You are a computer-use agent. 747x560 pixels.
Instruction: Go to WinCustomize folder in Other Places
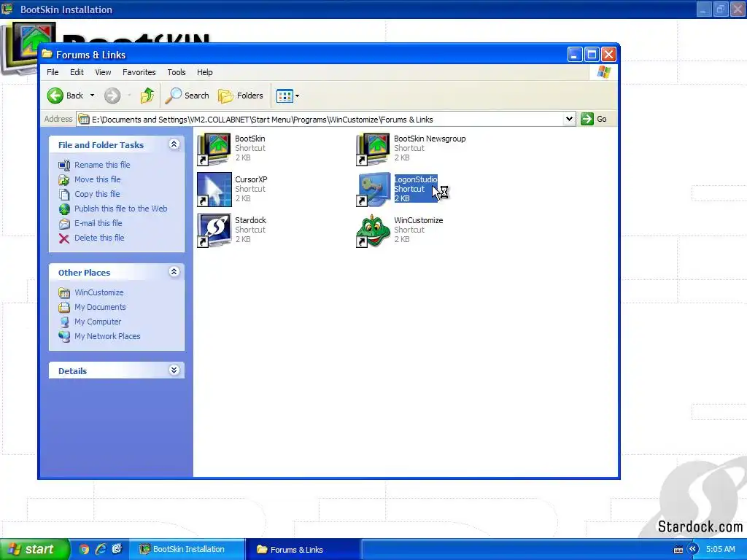(98, 292)
